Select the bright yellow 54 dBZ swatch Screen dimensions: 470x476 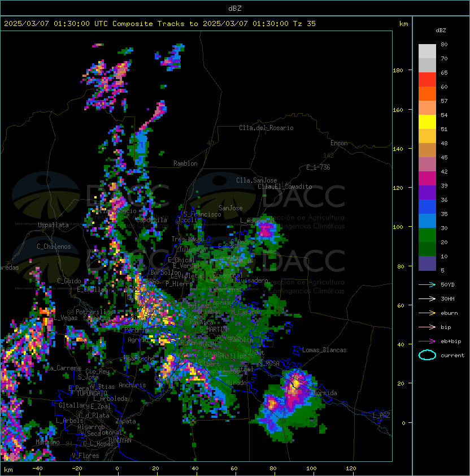[427, 122]
